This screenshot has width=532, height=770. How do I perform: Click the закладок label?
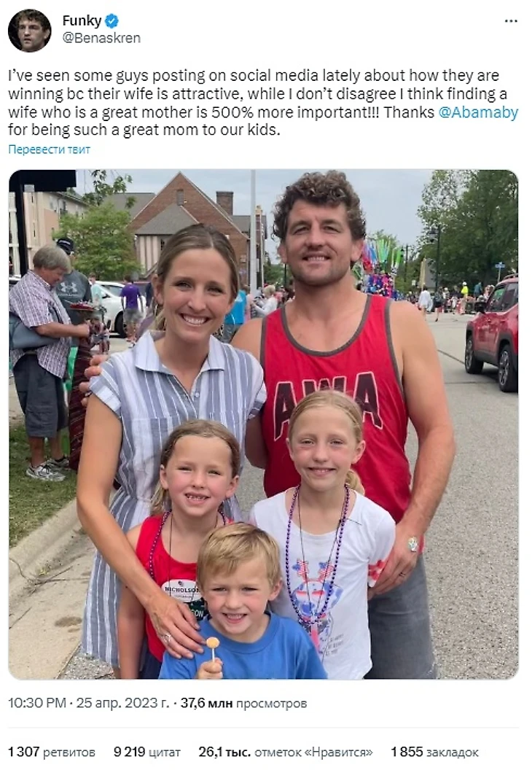point(452,752)
